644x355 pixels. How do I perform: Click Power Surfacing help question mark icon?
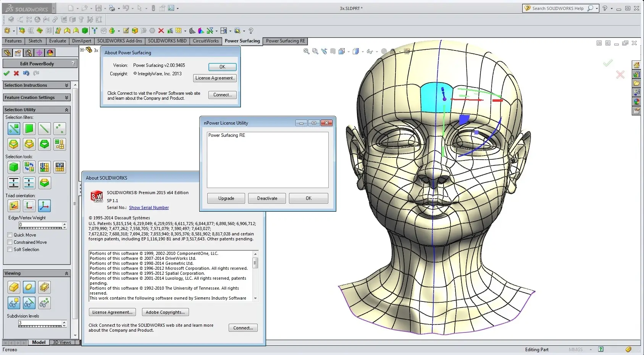click(251, 31)
